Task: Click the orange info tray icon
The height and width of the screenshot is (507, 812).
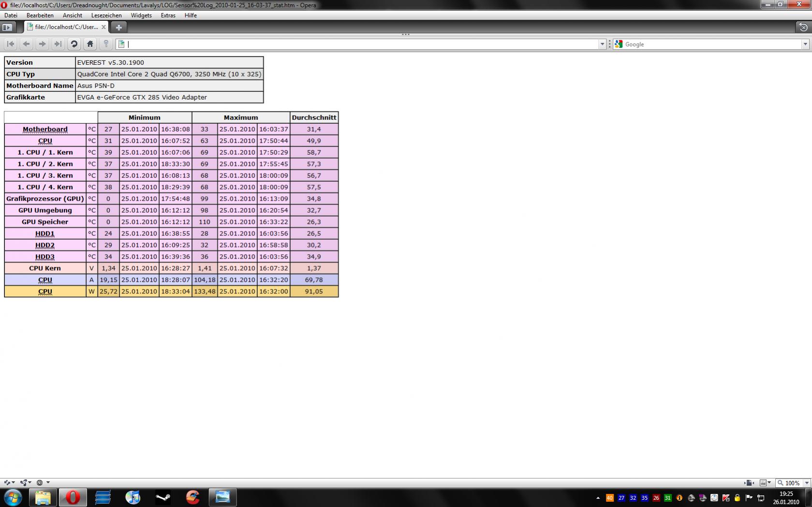Action: pos(679,498)
